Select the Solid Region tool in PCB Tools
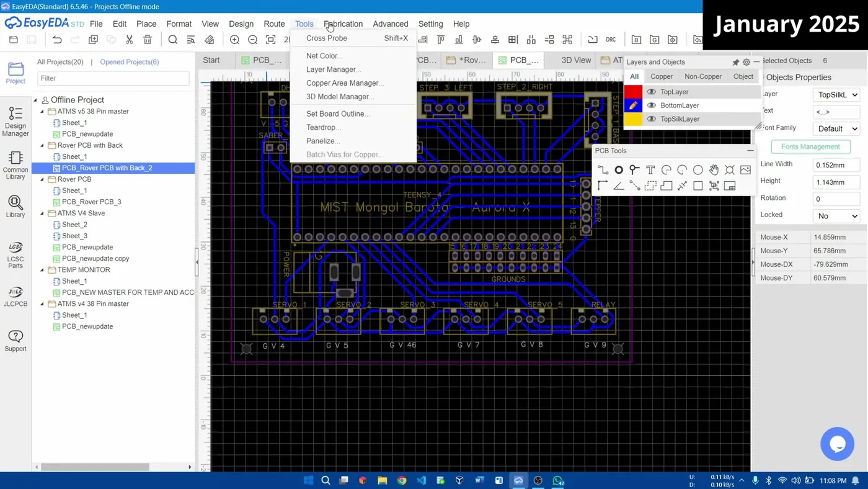 666,186
